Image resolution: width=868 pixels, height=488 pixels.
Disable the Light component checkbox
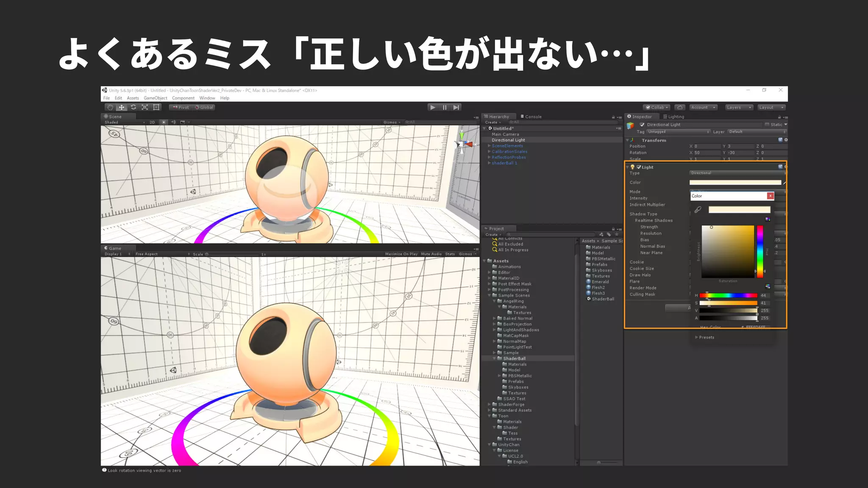click(639, 167)
